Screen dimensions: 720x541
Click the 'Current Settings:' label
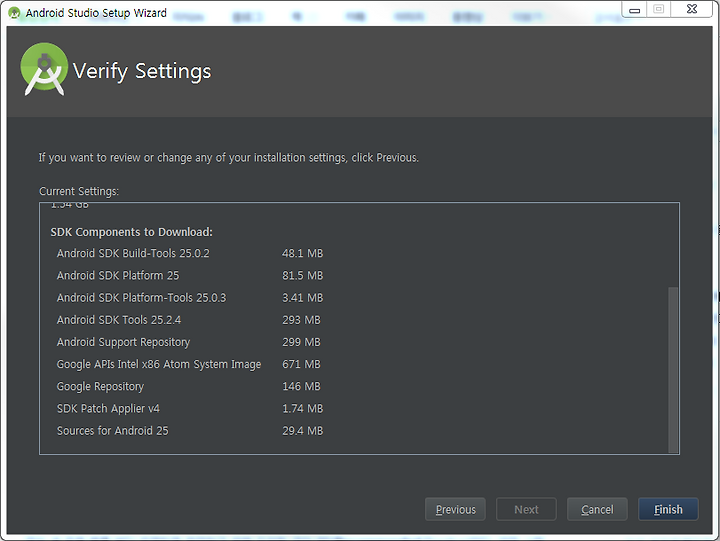[79, 191]
